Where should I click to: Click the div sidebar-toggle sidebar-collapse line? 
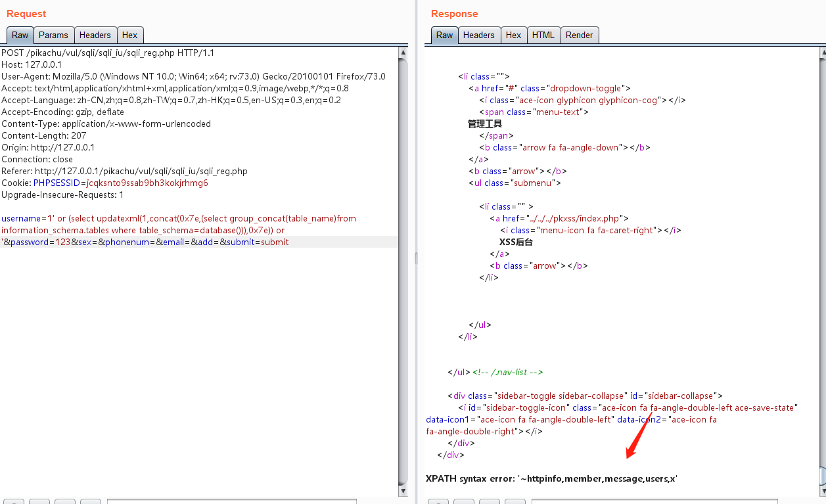pos(585,396)
